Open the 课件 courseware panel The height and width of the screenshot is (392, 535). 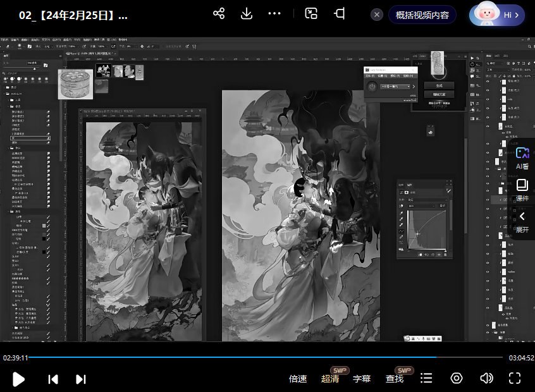[x=522, y=190]
